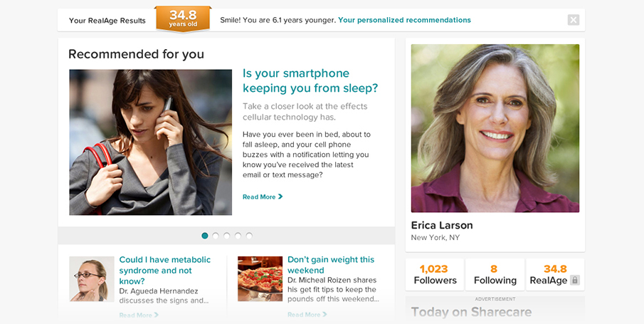Open the metabolic syndrome article title
The height and width of the screenshot is (324, 644).
pos(164,270)
